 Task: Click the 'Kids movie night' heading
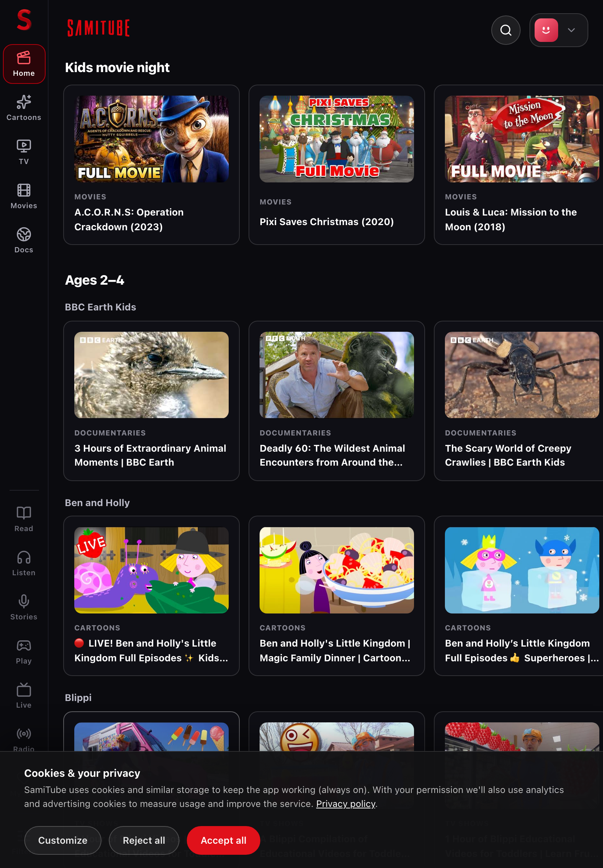point(117,67)
